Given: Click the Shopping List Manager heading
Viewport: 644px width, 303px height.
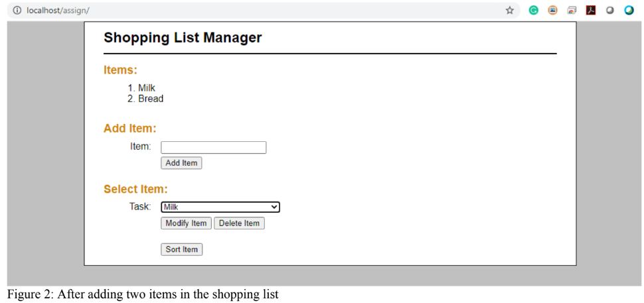Looking at the screenshot, I should pyautogui.click(x=183, y=38).
